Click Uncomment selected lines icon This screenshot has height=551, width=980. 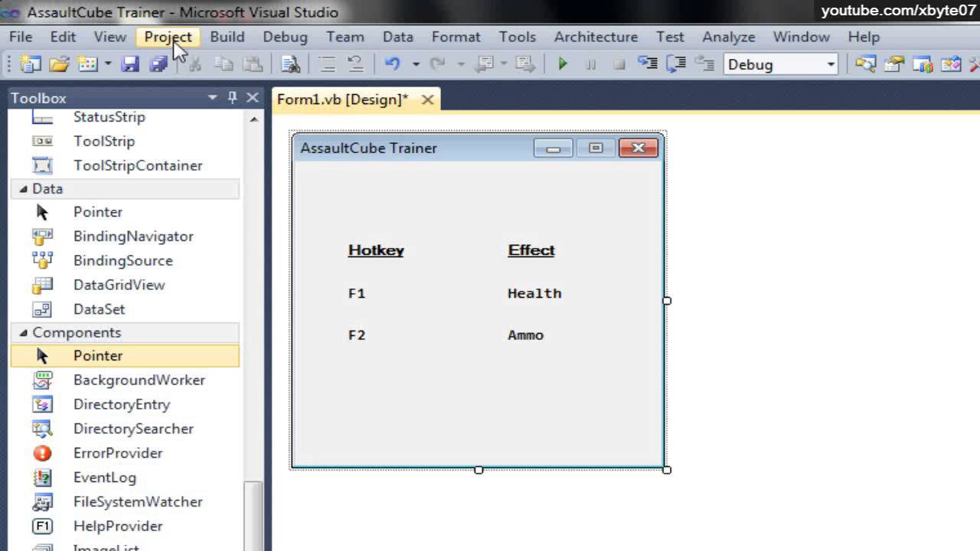click(x=355, y=64)
